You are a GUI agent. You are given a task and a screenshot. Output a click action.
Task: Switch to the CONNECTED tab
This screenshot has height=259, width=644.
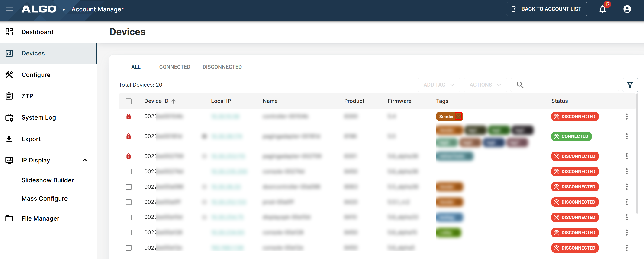pyautogui.click(x=174, y=67)
